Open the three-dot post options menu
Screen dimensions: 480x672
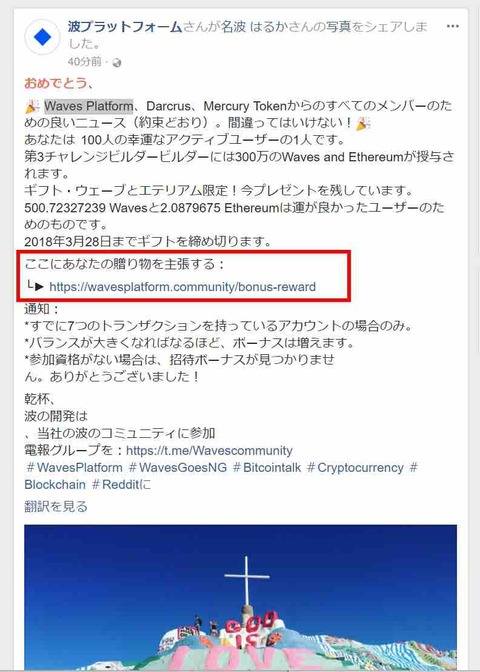[x=453, y=27]
